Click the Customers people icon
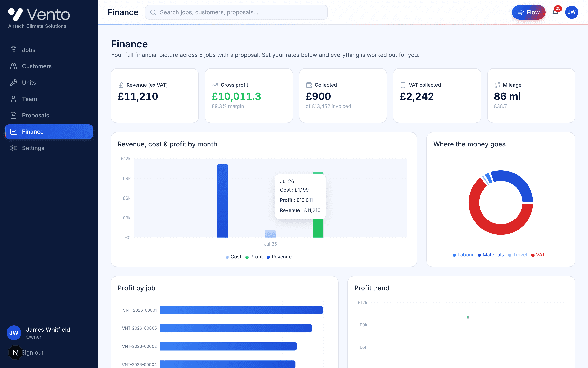Viewport: 588px width, 368px height. coord(13,66)
